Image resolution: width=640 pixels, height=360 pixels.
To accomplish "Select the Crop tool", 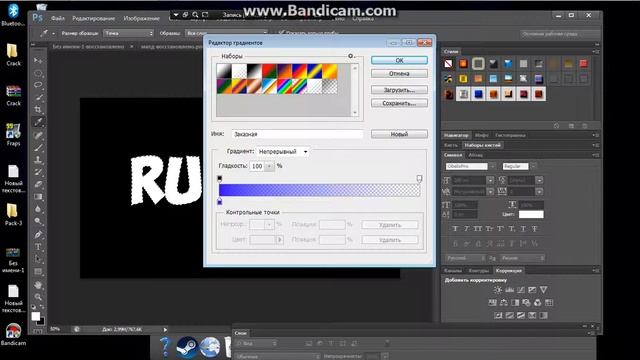I will click(38, 109).
